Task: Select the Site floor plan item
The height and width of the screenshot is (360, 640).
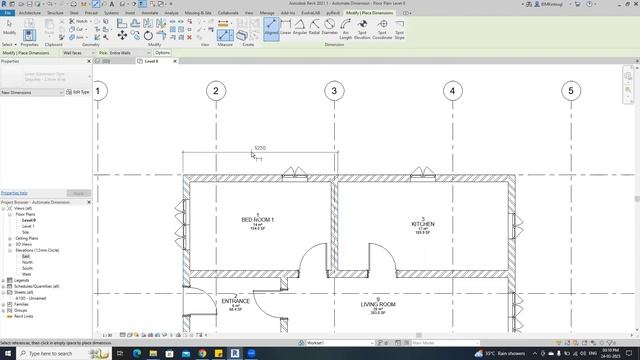Action: pos(25,232)
